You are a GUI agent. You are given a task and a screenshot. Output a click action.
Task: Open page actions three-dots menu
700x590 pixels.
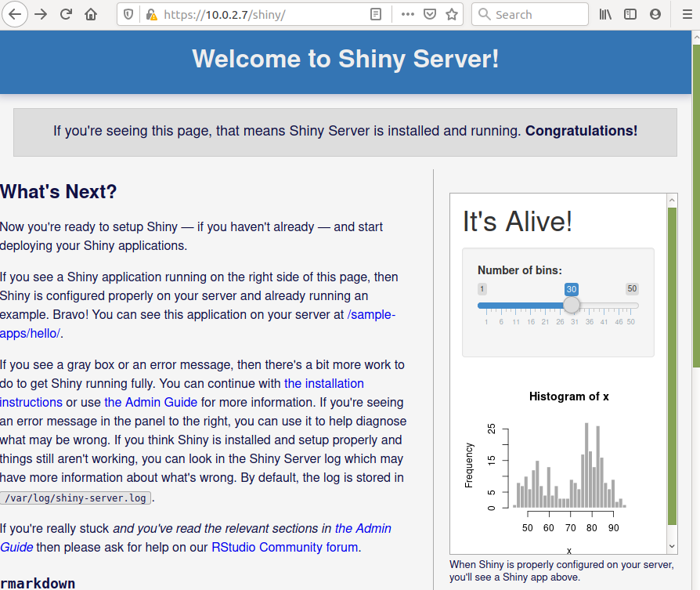coord(408,15)
